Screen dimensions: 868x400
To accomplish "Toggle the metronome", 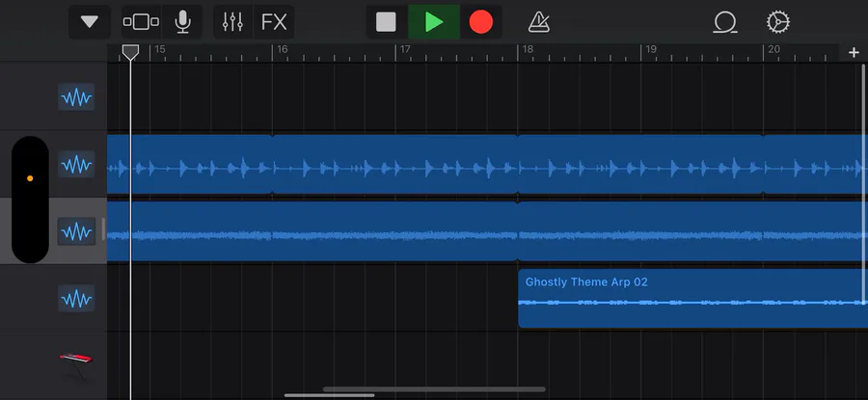I will 538,22.
